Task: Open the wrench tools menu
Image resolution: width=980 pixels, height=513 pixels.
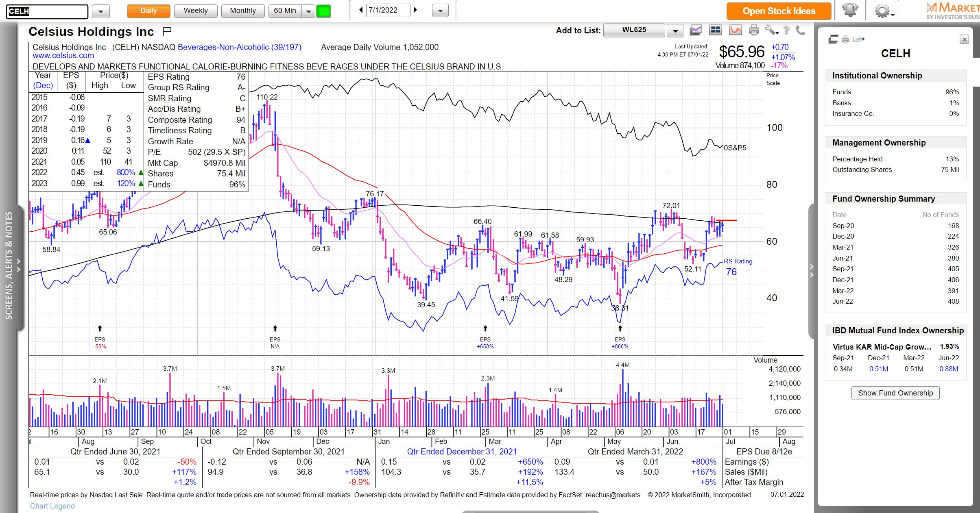Action: coord(771,30)
